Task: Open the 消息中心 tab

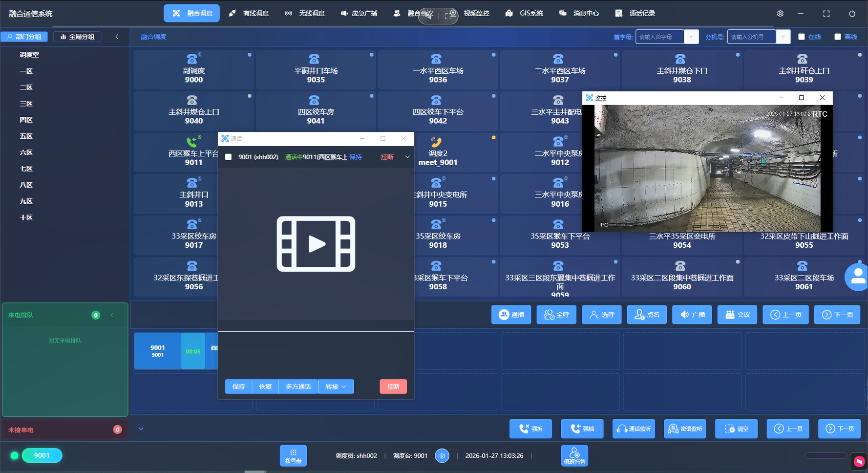Action: point(579,13)
